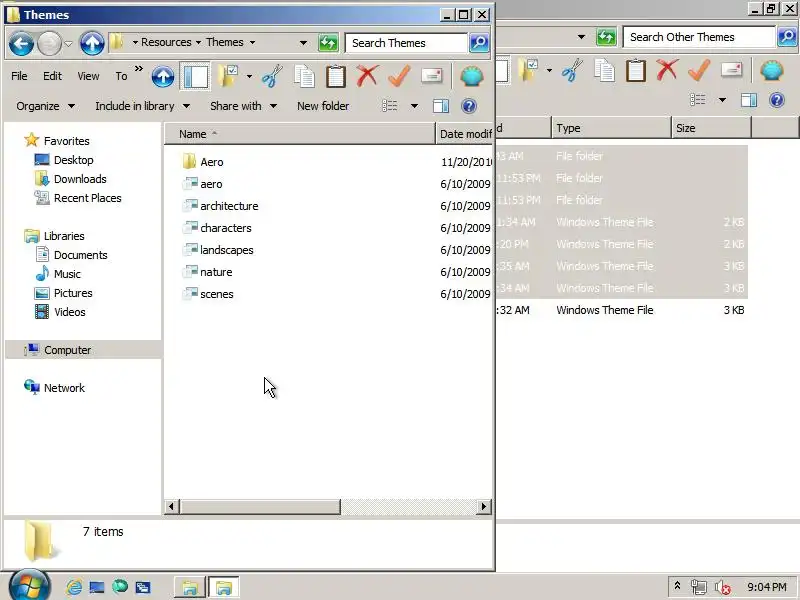Click the New folder button

click(323, 106)
